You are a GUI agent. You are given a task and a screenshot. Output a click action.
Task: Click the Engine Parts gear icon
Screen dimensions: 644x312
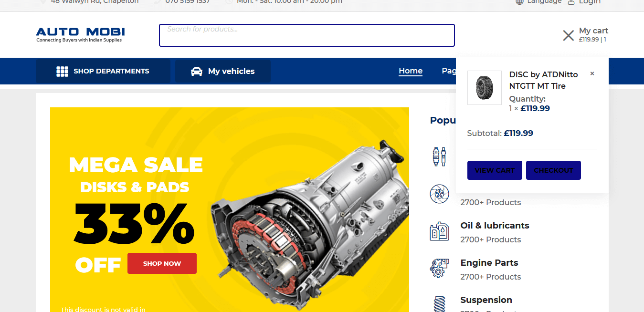point(439,268)
